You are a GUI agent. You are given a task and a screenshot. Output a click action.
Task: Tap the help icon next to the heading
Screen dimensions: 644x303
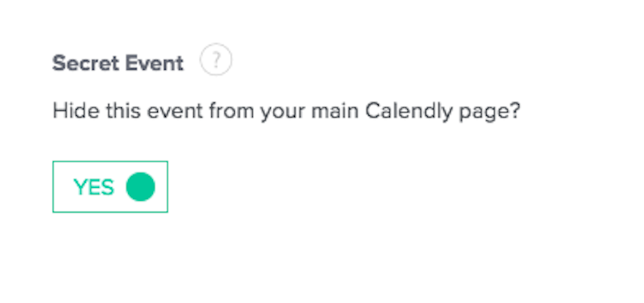(215, 62)
